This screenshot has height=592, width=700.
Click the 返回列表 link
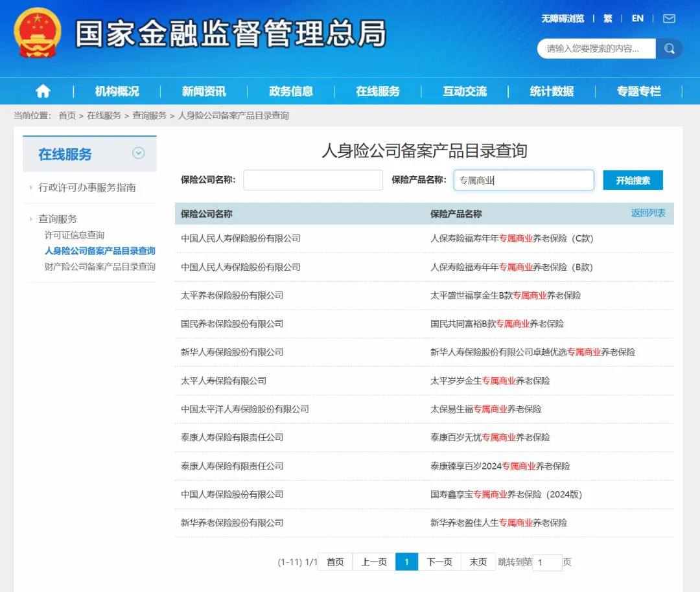point(648,213)
